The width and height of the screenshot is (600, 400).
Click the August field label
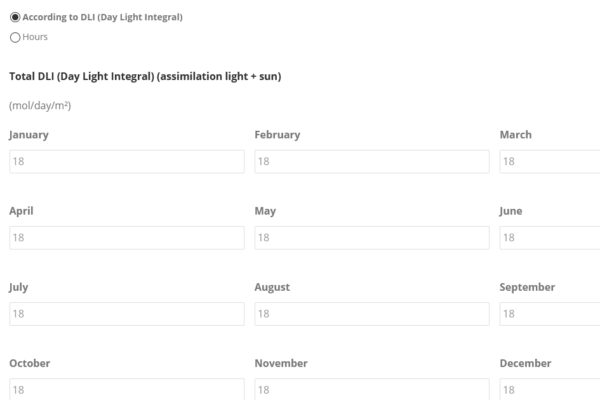(272, 287)
